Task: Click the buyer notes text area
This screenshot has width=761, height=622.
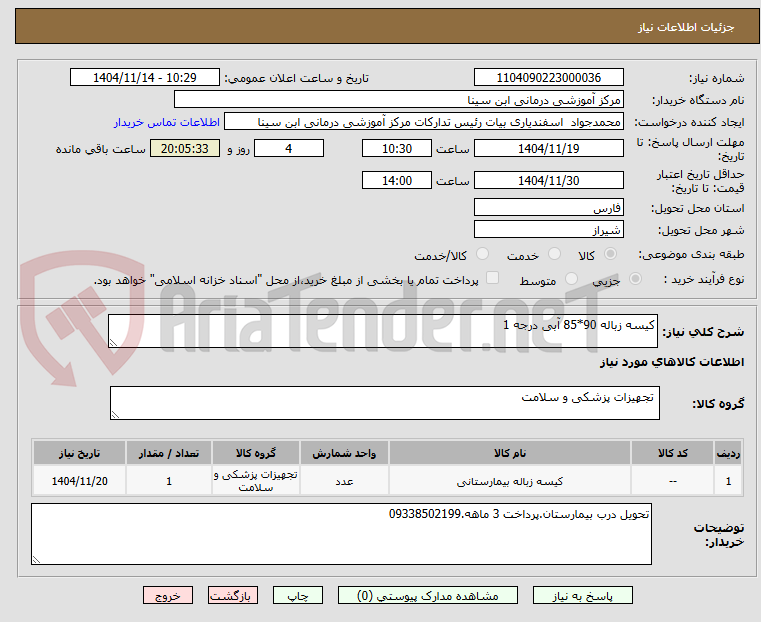Action: [341, 534]
